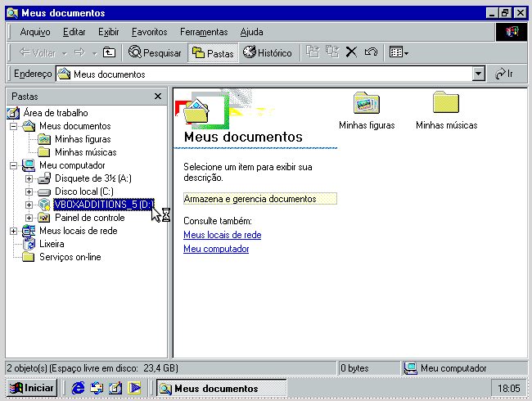Select Meus locais de rede tree item
The width and height of the screenshot is (532, 401).
[x=78, y=231]
